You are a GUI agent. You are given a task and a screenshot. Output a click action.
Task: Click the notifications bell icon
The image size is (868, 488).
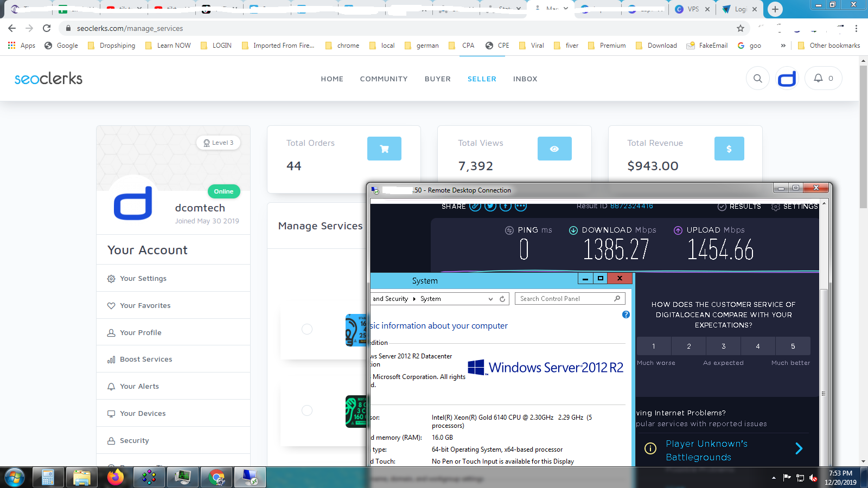pos(818,79)
